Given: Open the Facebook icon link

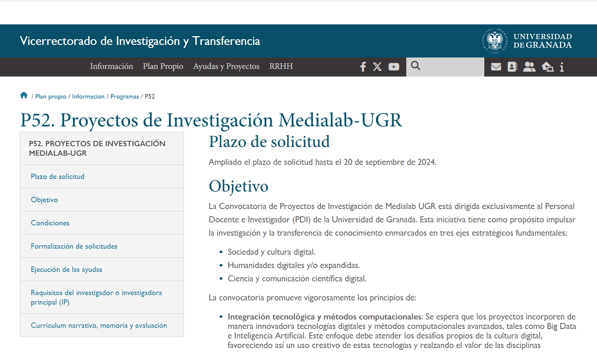Looking at the screenshot, I should (x=363, y=67).
